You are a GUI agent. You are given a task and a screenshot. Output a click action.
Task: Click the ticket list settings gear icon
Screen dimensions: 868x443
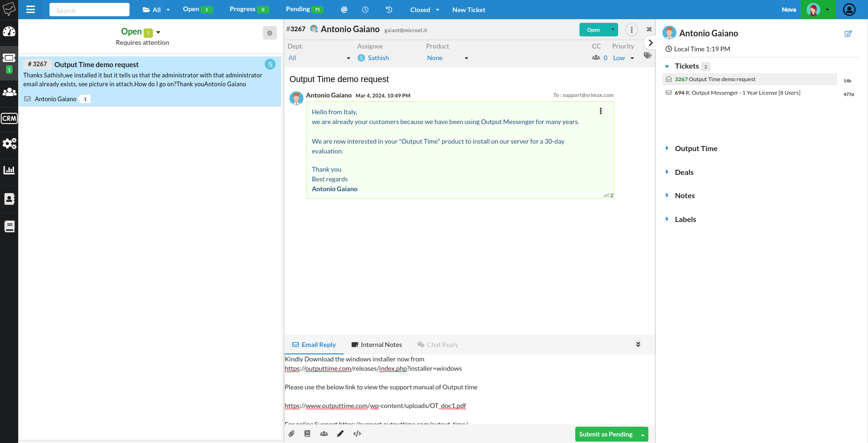tap(269, 33)
